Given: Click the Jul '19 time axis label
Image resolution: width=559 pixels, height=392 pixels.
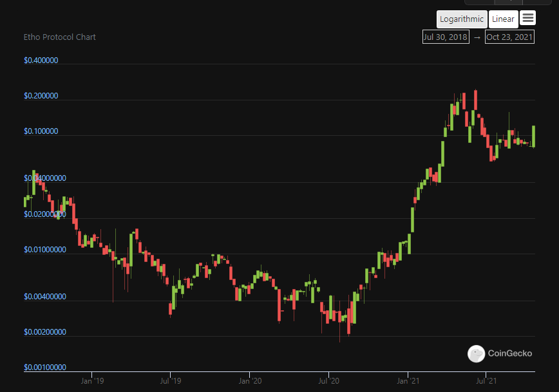Looking at the screenshot, I should tap(170, 381).
